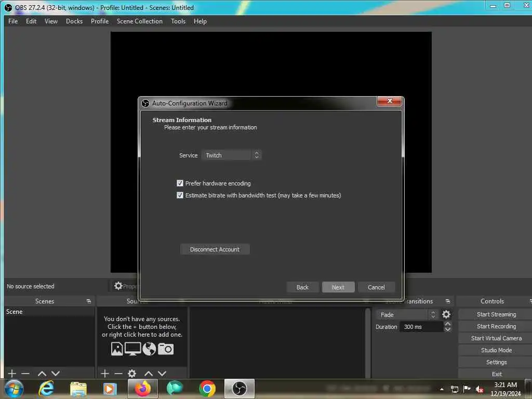Click the Action Center flag tray icon

tap(467, 389)
